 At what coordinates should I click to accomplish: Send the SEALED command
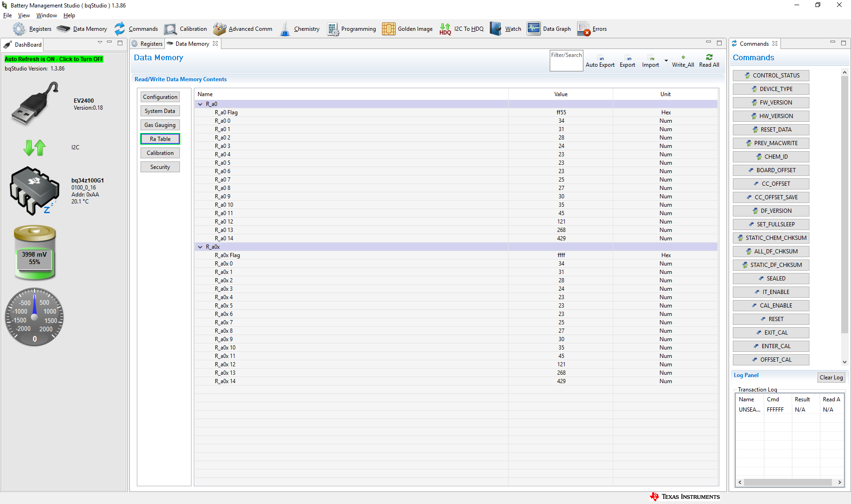pos(771,279)
